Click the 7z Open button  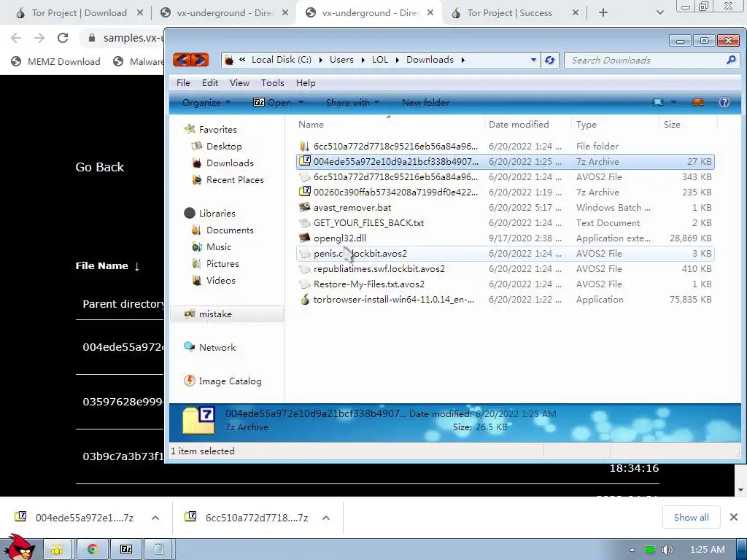pos(272,102)
